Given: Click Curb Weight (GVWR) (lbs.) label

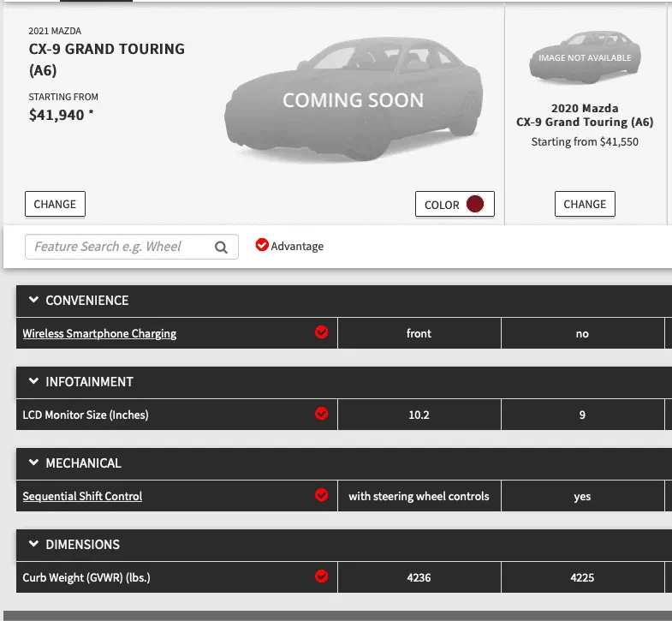Looking at the screenshot, I should (86, 577).
